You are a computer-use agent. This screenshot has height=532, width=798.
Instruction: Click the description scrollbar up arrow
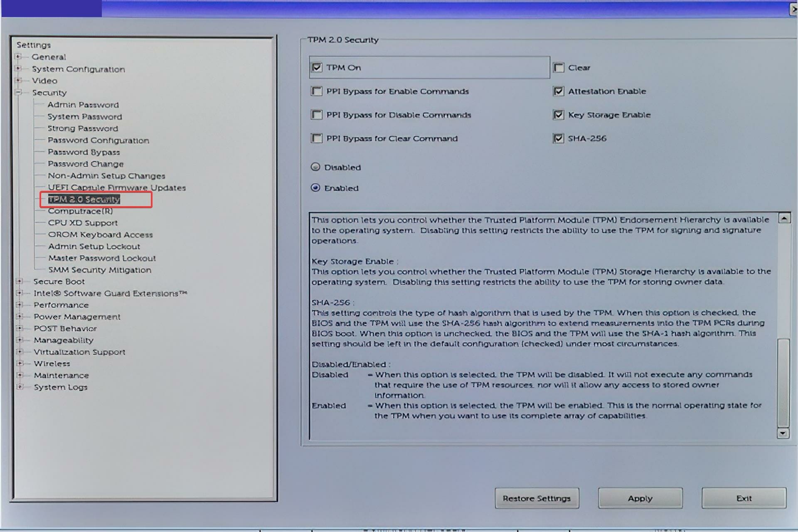coord(784,218)
